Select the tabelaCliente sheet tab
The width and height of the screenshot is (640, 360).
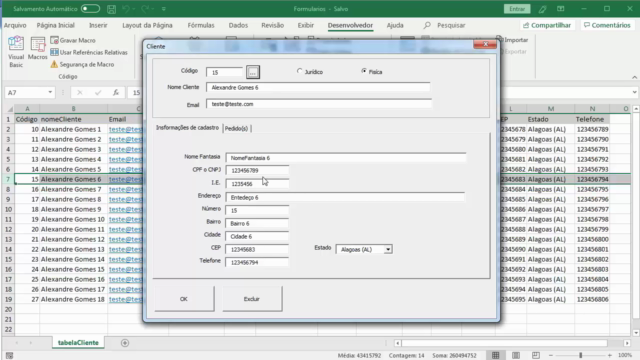coord(78,343)
